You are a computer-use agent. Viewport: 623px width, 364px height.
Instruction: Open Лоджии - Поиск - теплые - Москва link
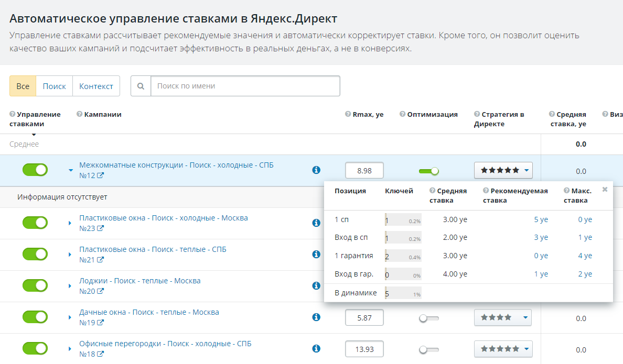(140, 281)
